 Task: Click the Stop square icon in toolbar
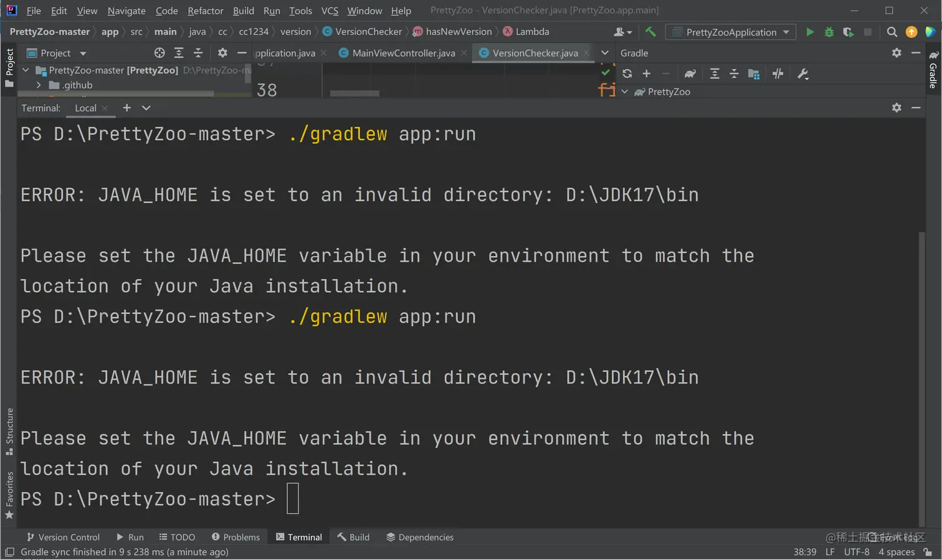[867, 32]
